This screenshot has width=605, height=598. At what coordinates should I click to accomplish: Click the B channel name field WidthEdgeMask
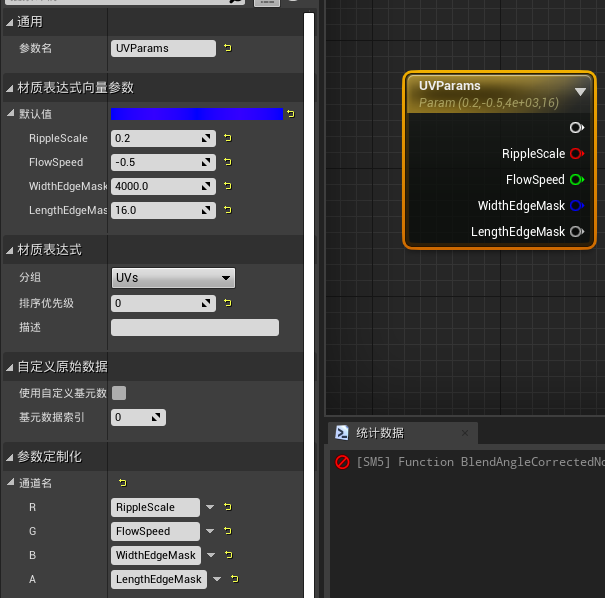(x=156, y=555)
